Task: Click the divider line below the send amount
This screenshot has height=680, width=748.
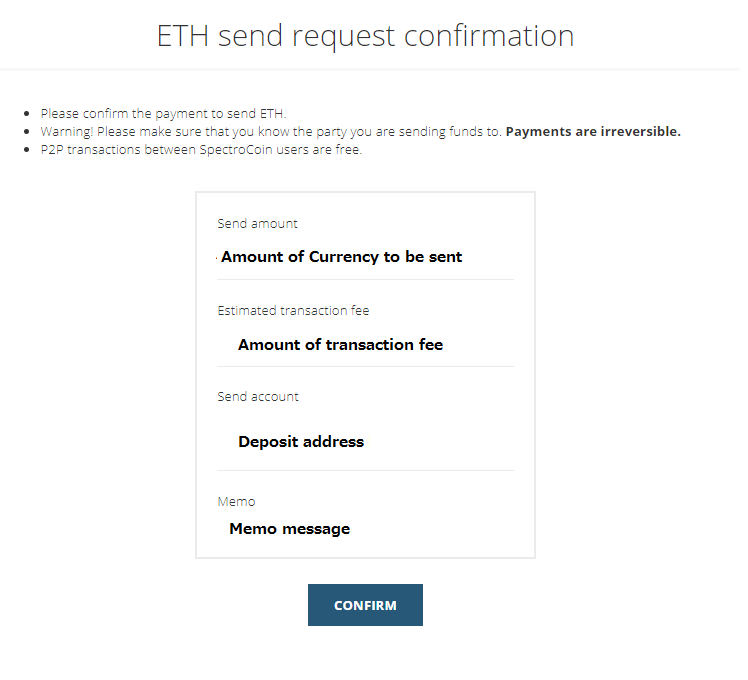Action: pos(365,280)
